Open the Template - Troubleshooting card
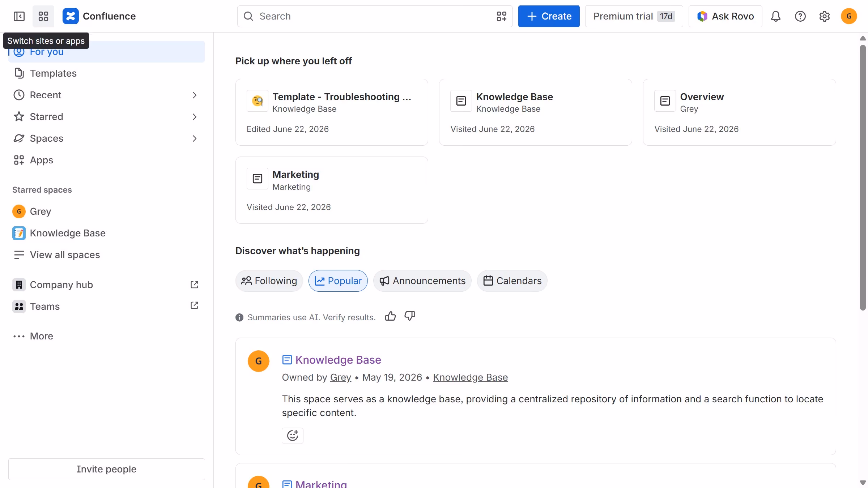The image size is (868, 488). click(332, 112)
